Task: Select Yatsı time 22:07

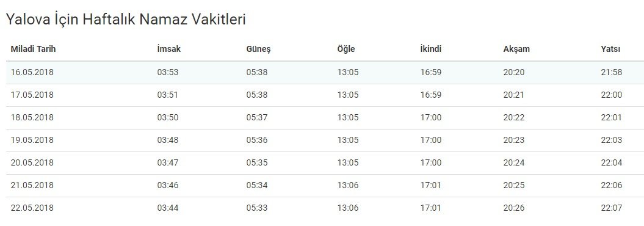Action: 612,208
